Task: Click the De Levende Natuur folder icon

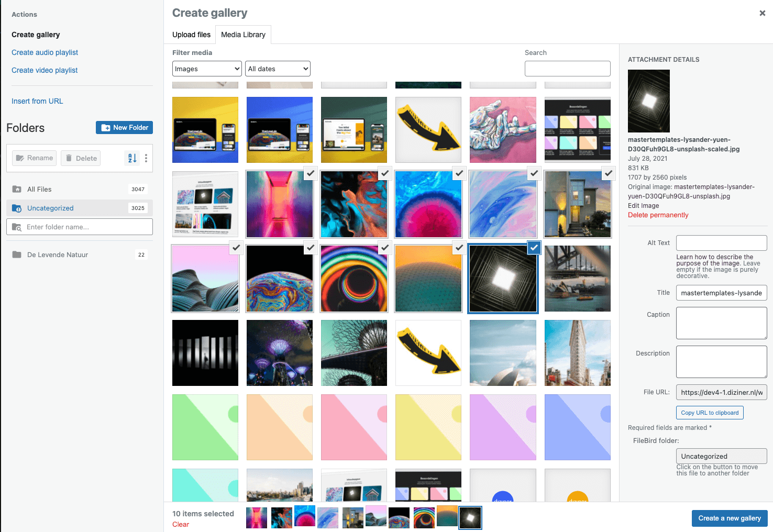Action: point(16,254)
